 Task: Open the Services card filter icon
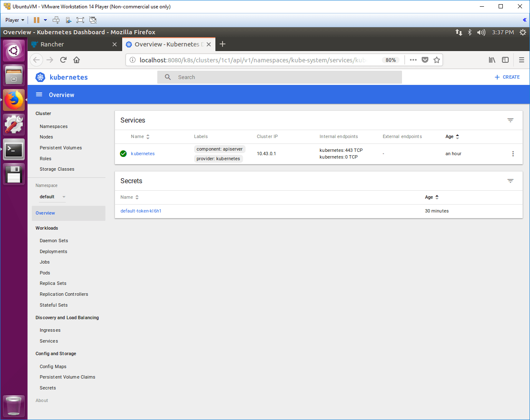(510, 120)
